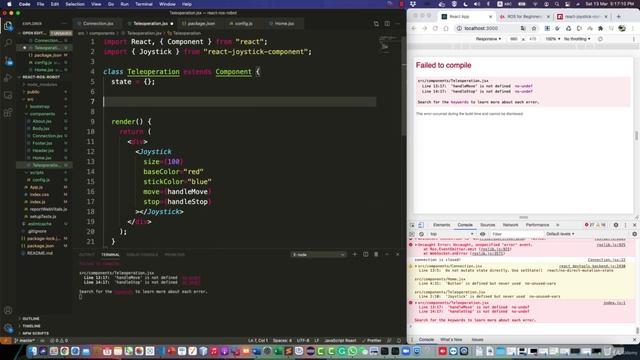Viewport: 640px width, 360px height.
Task: Split the terminal panel
Action: 366,254
